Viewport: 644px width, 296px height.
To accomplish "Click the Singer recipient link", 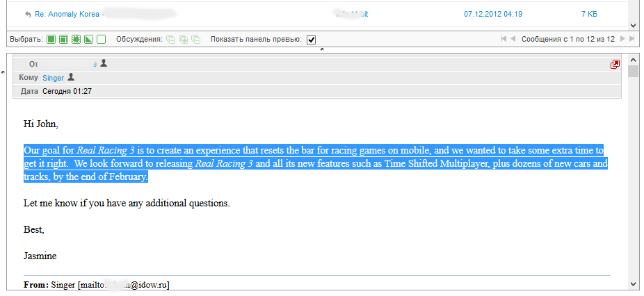I will pyautogui.click(x=54, y=78).
